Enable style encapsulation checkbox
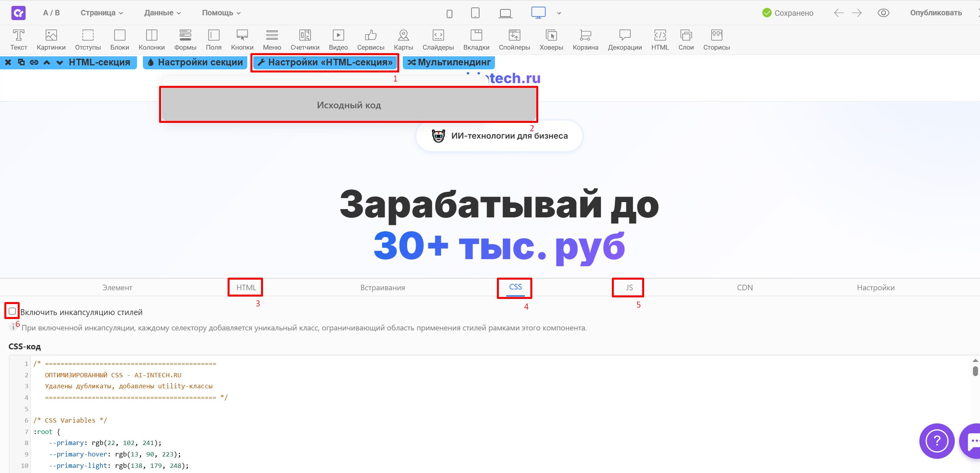This screenshot has height=473, width=980. coord(12,311)
